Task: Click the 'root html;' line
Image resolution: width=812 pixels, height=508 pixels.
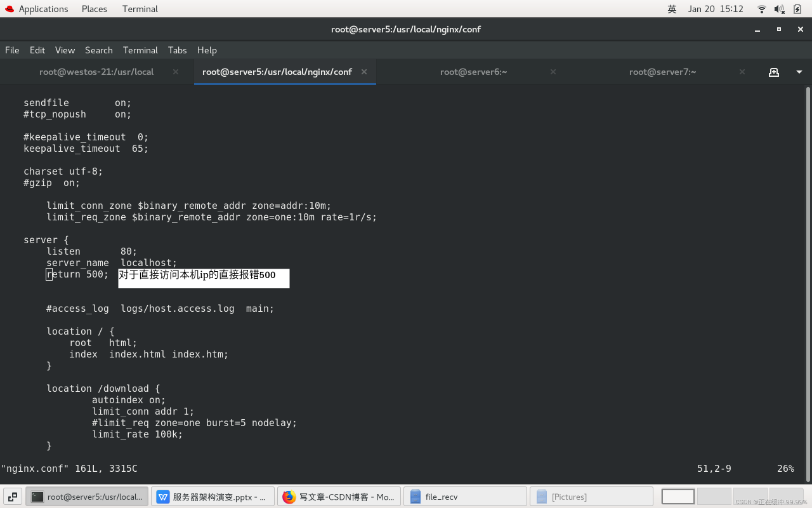Action: coord(103,343)
